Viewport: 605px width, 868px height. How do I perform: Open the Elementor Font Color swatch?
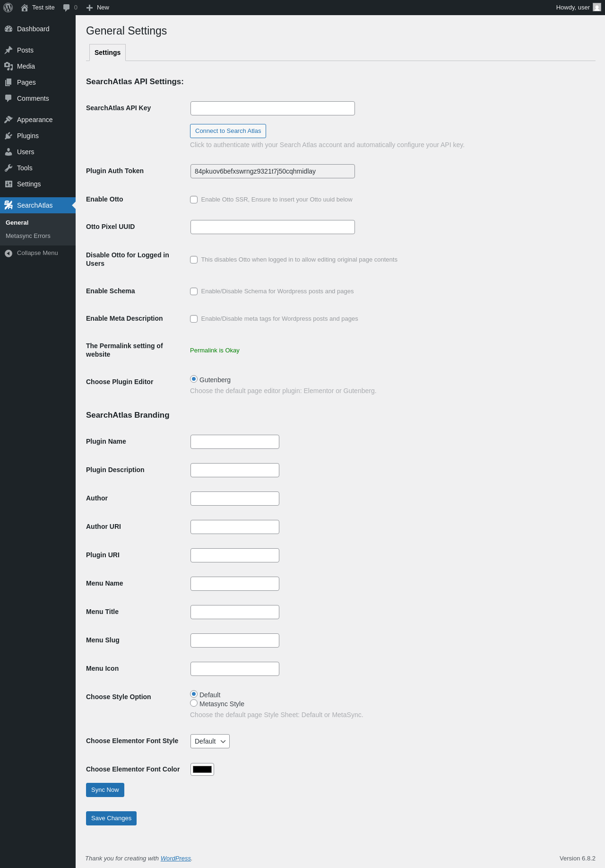pos(202,770)
